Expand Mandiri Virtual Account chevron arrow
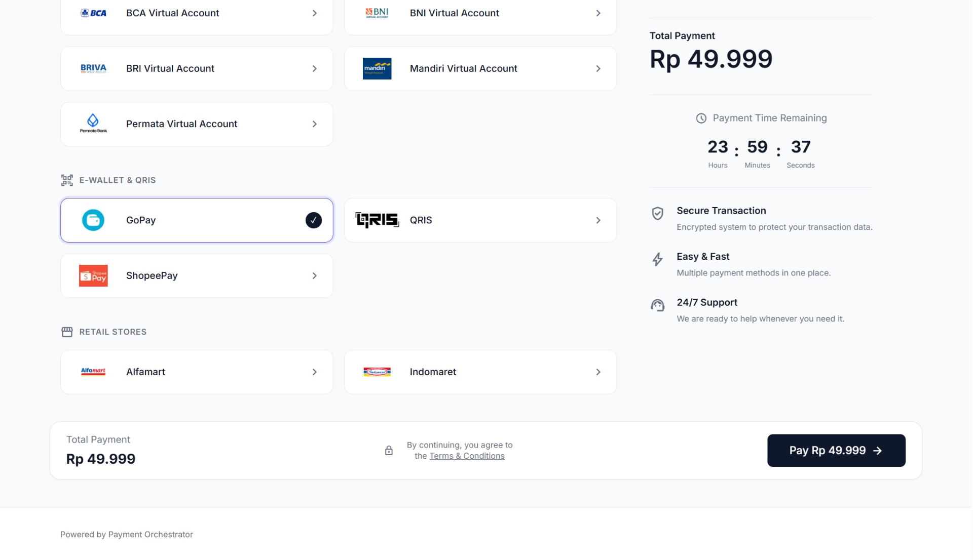The width and height of the screenshot is (973, 560). (x=598, y=68)
